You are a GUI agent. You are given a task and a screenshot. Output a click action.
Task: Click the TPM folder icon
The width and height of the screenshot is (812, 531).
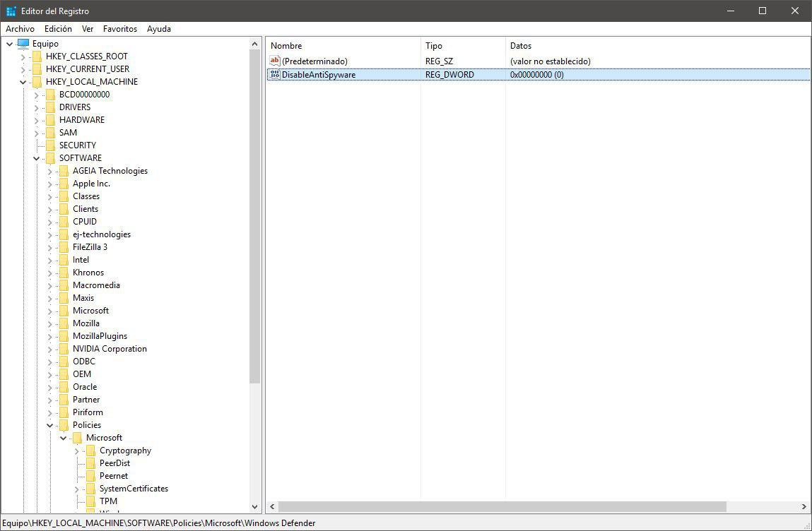click(91, 501)
